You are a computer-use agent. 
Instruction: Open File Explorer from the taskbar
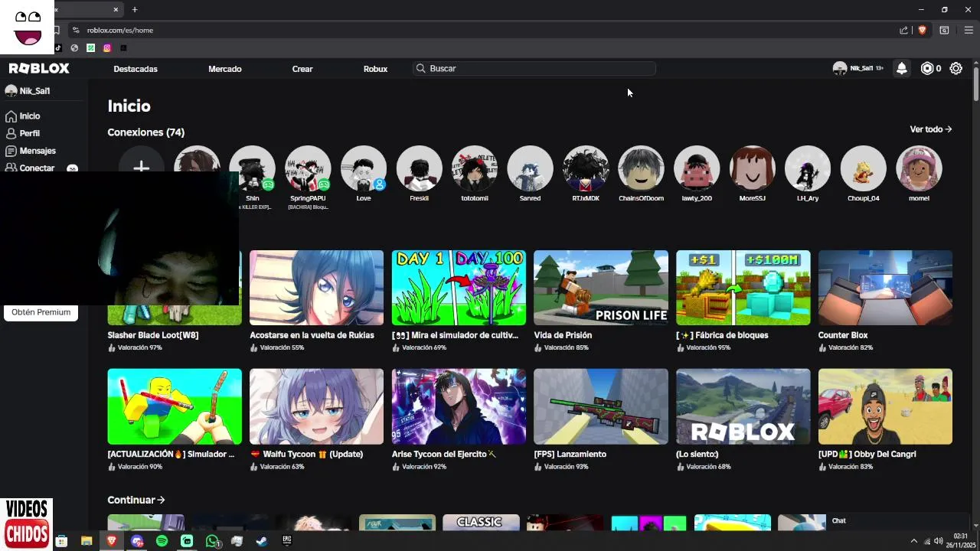click(x=87, y=541)
